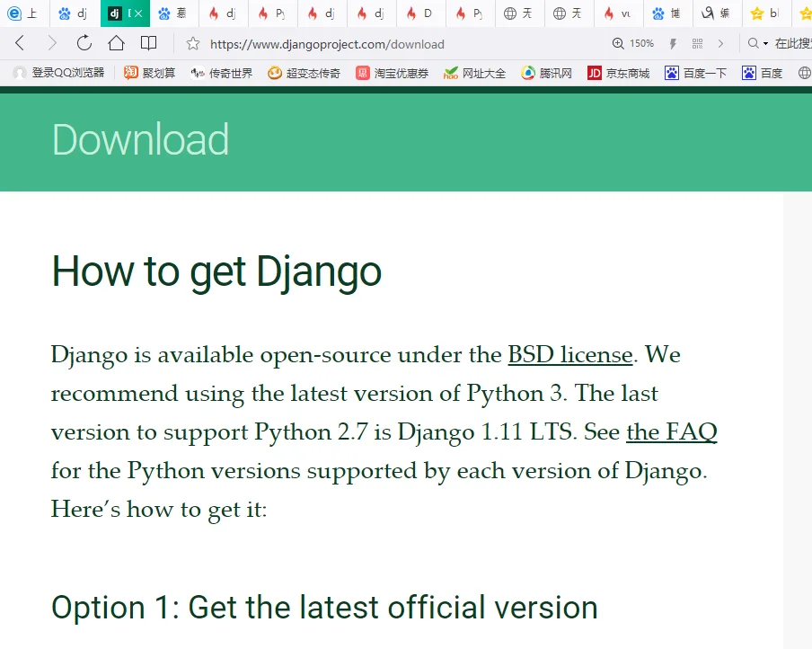Click the Download banner heading

click(140, 140)
